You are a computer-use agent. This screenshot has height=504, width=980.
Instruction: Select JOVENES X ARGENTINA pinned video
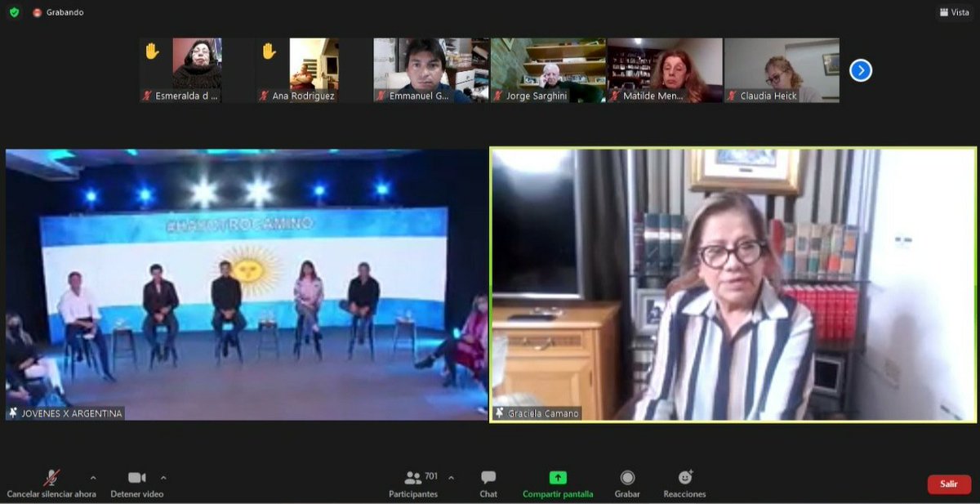tap(247, 284)
